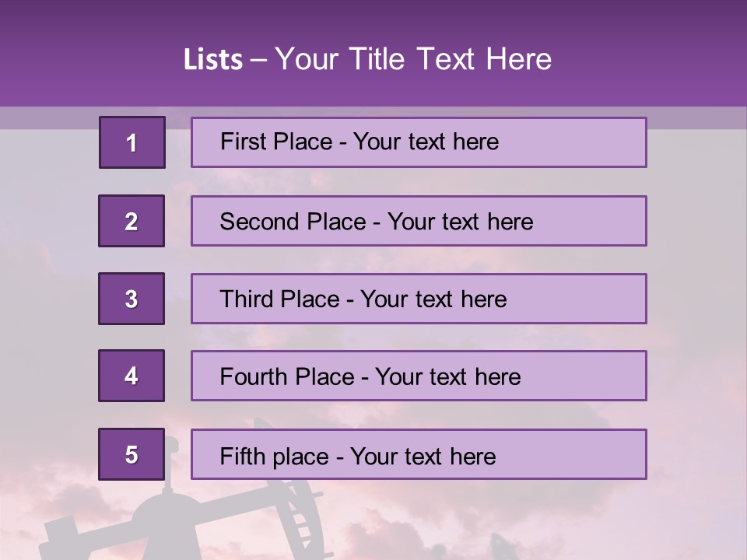This screenshot has width=747, height=560.
Task: Click the number 1 box
Action: [132, 142]
